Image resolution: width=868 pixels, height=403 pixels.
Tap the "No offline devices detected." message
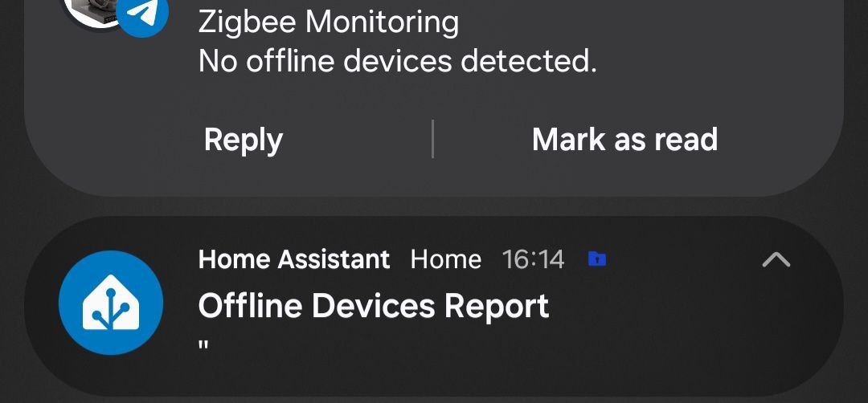point(397,61)
